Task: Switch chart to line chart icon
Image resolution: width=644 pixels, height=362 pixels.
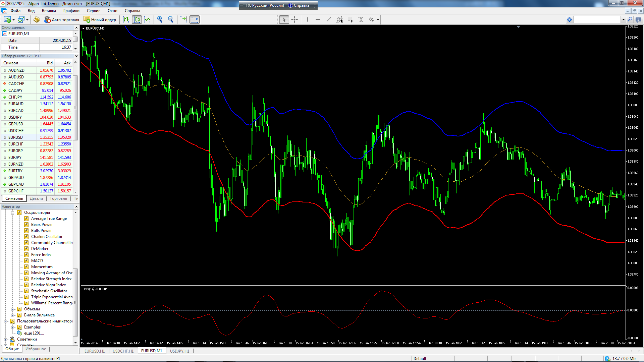Action: click(x=148, y=19)
